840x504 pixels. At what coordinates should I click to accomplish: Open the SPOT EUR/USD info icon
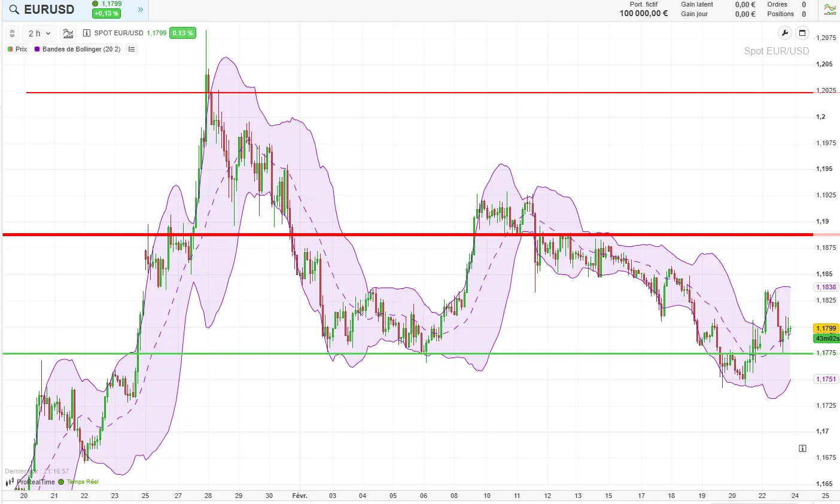[87, 33]
